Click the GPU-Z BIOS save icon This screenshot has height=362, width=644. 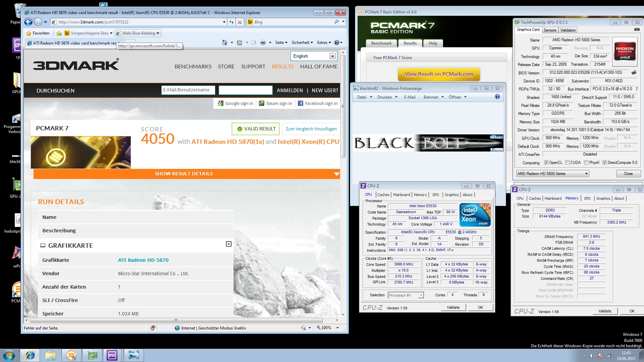(634, 72)
